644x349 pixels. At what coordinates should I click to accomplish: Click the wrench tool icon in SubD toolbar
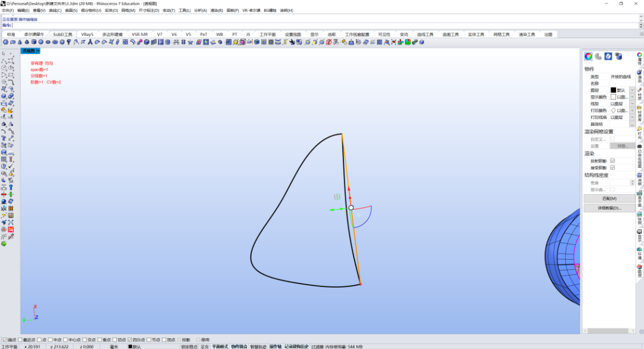(x=292, y=42)
